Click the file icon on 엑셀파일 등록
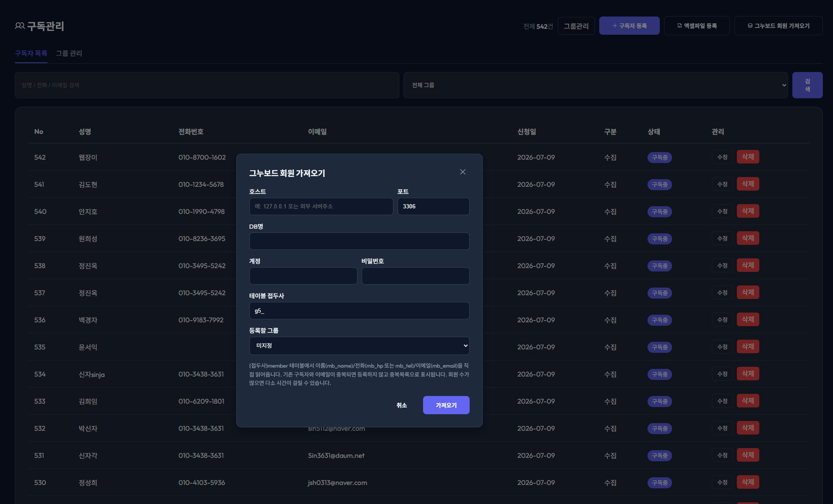 point(679,26)
